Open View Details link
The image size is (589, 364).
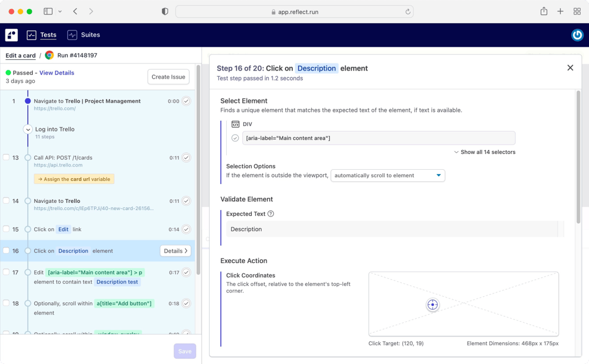pos(56,73)
